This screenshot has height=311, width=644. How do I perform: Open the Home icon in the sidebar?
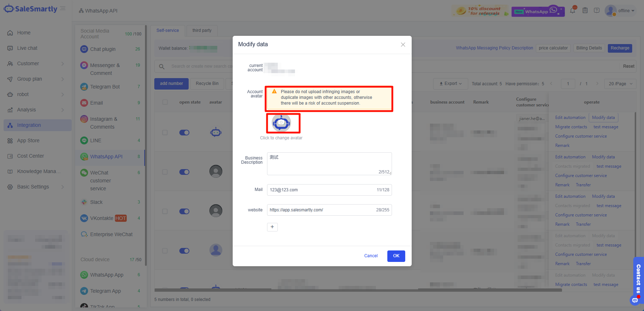(x=10, y=33)
